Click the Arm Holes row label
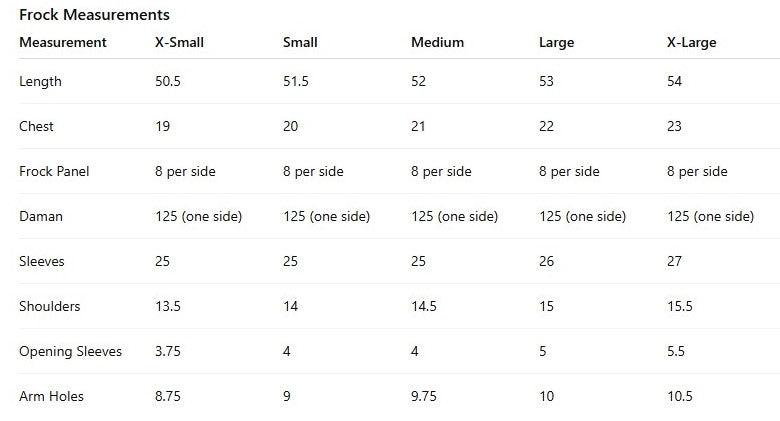This screenshot has width=780, height=421. [51, 397]
